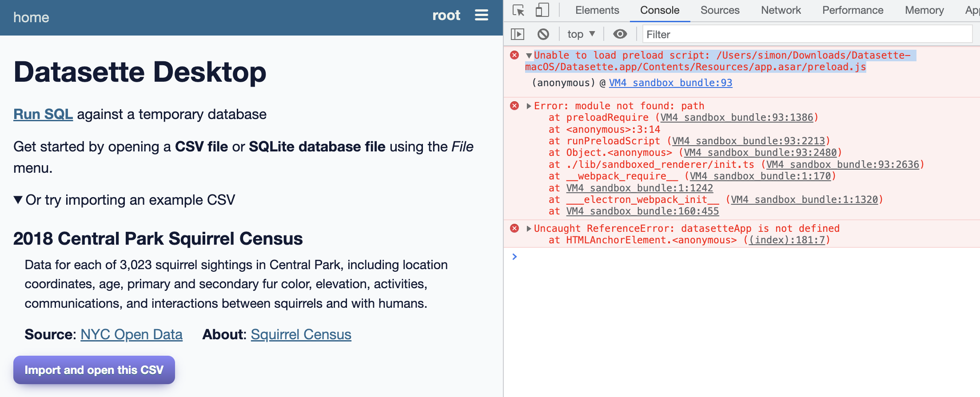Viewport: 980px width, 397px height.
Task: Go to the home link in the header
Action: tap(31, 17)
